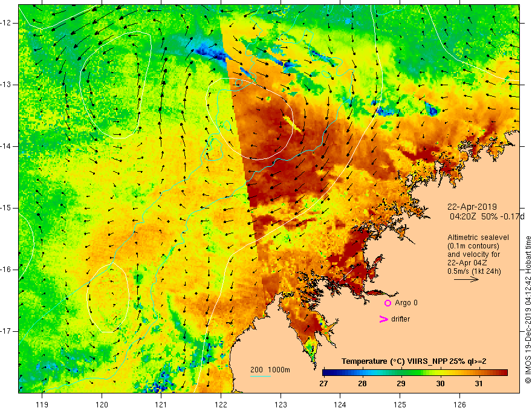Click longitude axis label '122'
Image resolution: width=532 pixels, height=411 pixels.
point(221,404)
